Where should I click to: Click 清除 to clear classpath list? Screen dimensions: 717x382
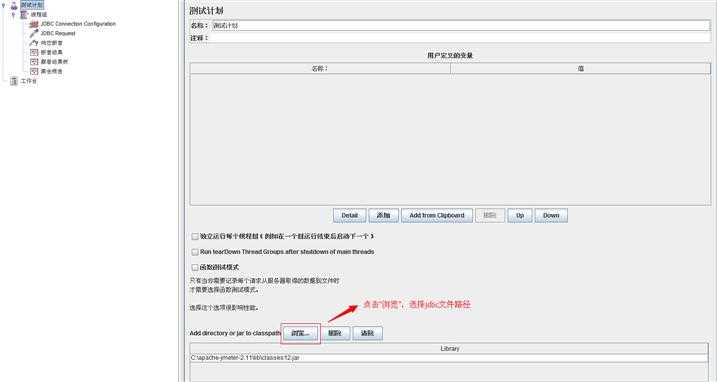tap(368, 334)
